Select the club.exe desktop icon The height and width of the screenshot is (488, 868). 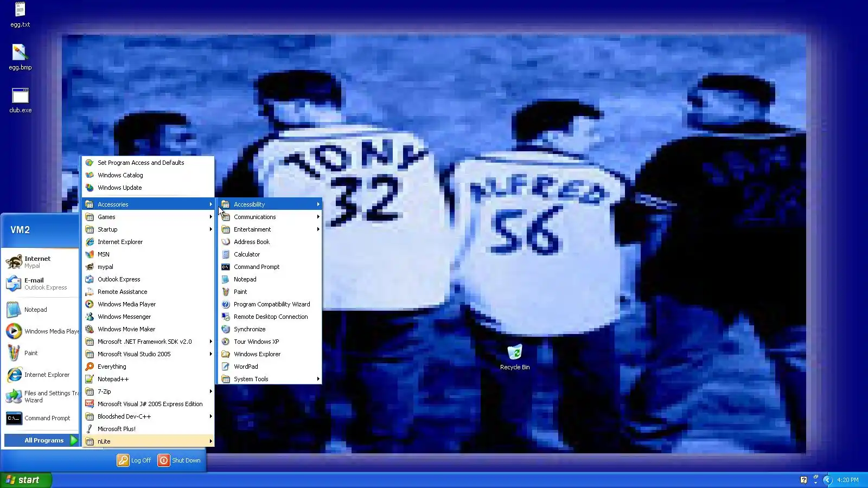click(20, 95)
